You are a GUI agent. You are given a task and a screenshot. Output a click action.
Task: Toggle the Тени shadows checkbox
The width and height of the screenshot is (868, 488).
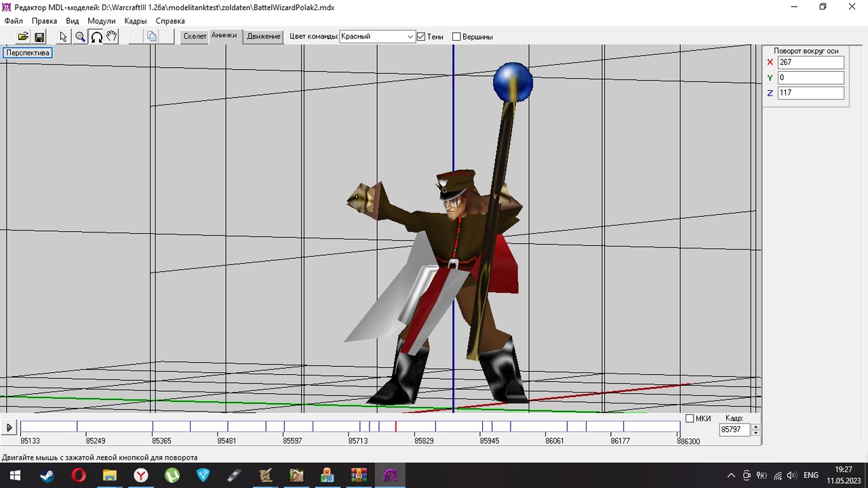pyautogui.click(x=421, y=37)
